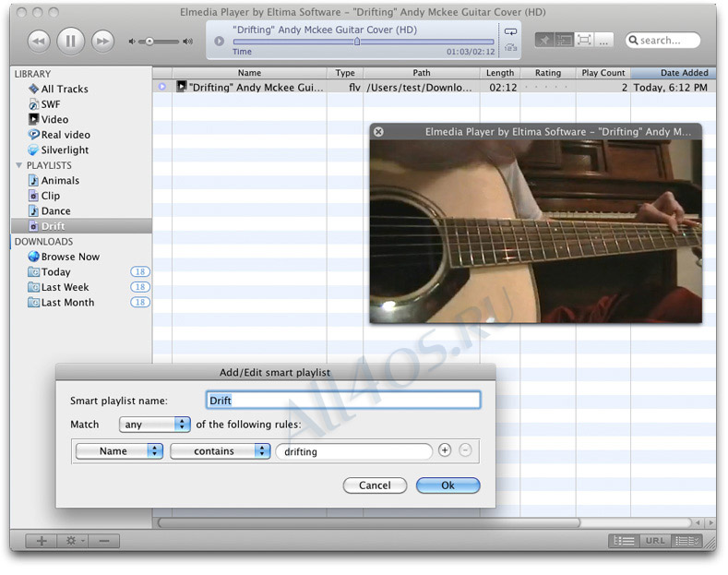Remove playlist with bottom minus button
728x575 pixels.
point(104,541)
